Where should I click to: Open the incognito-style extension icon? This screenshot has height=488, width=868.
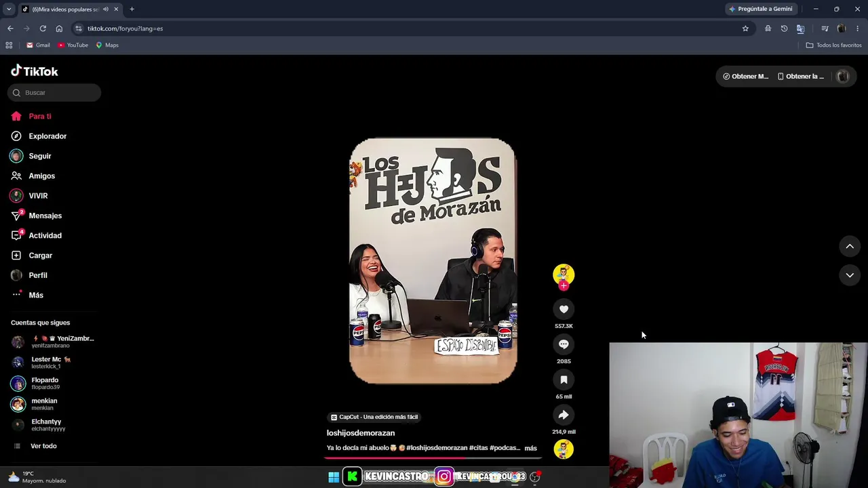click(768, 28)
